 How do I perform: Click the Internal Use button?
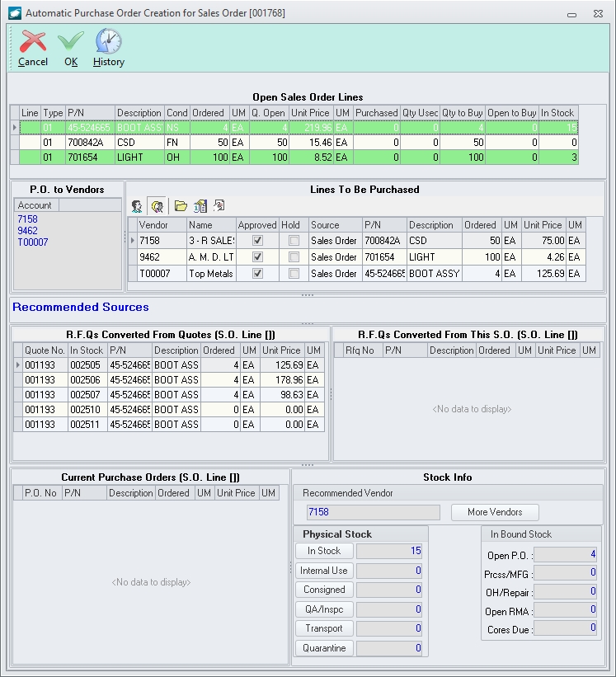(324, 571)
